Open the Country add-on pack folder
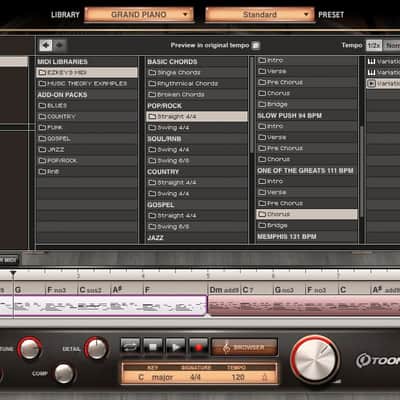The height and width of the screenshot is (400, 400). tap(87, 117)
